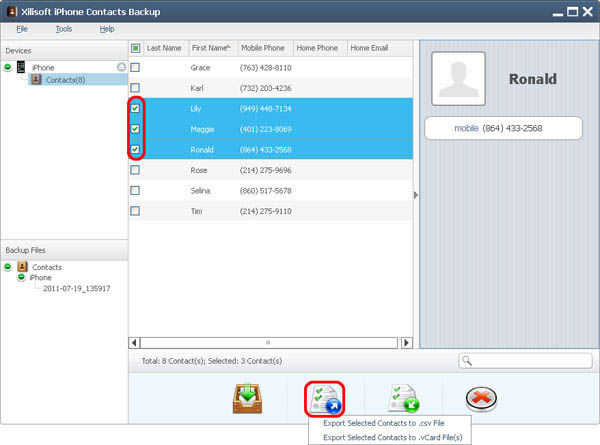Click the magnifier icon in search box
This screenshot has height=445, width=600.
pyautogui.click(x=467, y=360)
